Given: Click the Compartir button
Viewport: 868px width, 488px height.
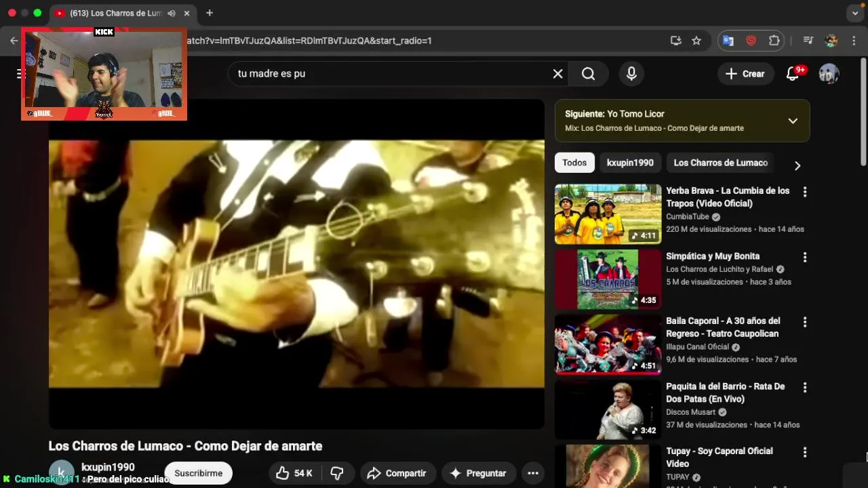Looking at the screenshot, I should click(x=397, y=473).
